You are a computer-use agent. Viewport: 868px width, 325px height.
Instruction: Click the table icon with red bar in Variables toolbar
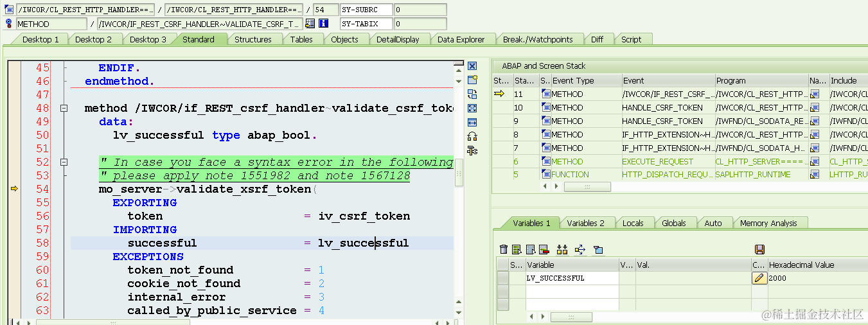click(544, 249)
